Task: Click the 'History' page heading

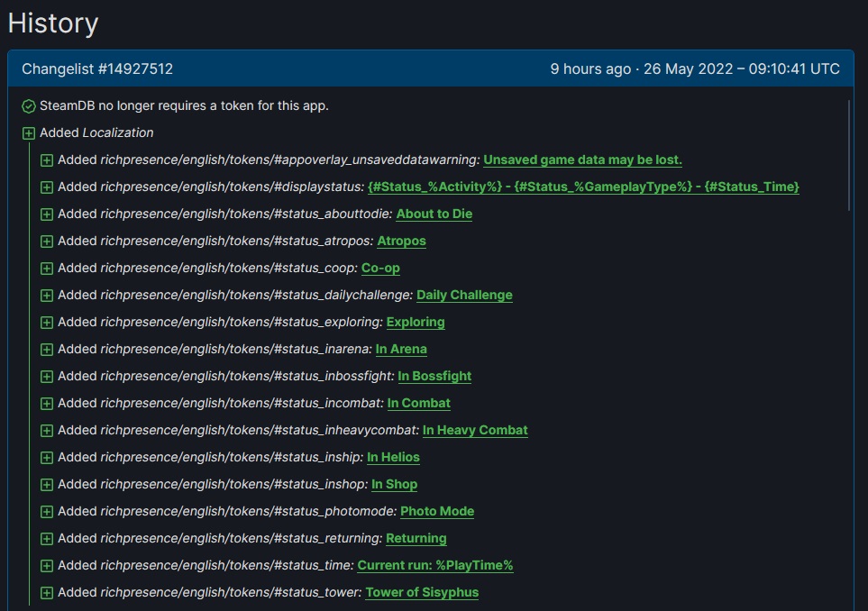Action: tap(53, 23)
